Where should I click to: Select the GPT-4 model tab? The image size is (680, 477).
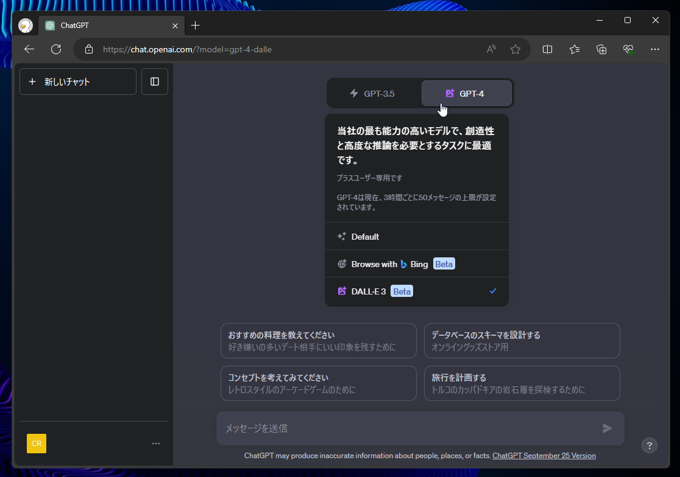pyautogui.click(x=467, y=93)
